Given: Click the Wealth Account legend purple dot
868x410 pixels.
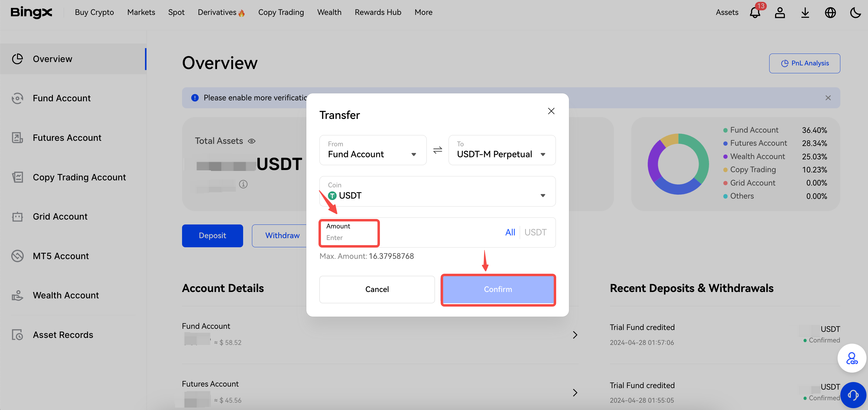Looking at the screenshot, I should click(725, 156).
